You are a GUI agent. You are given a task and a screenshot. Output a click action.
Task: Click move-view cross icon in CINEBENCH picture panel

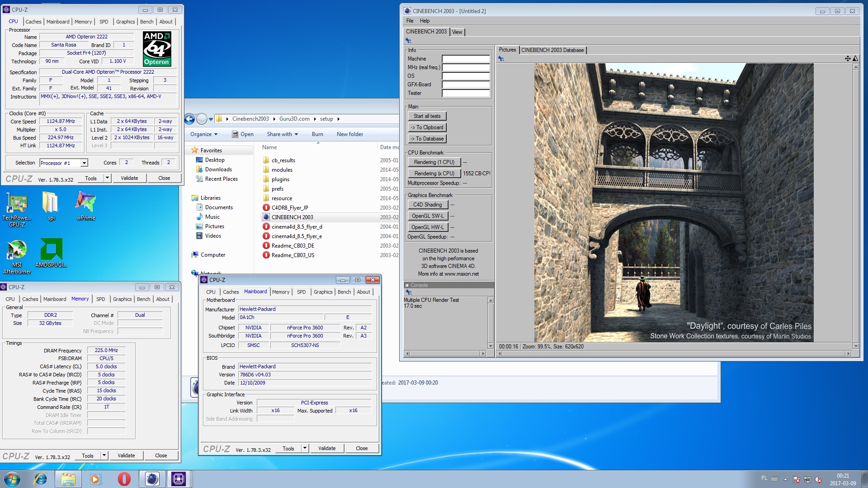pos(848,59)
